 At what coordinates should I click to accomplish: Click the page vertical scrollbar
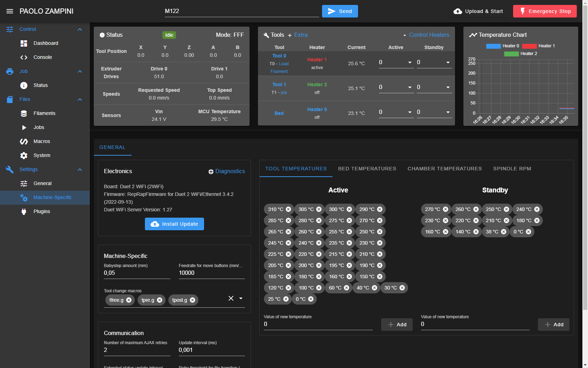click(x=585, y=158)
